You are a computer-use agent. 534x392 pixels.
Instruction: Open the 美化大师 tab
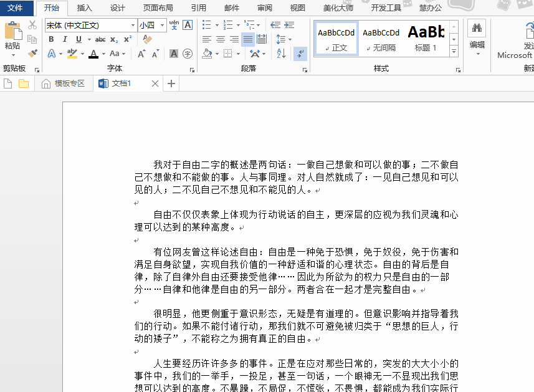pos(338,8)
